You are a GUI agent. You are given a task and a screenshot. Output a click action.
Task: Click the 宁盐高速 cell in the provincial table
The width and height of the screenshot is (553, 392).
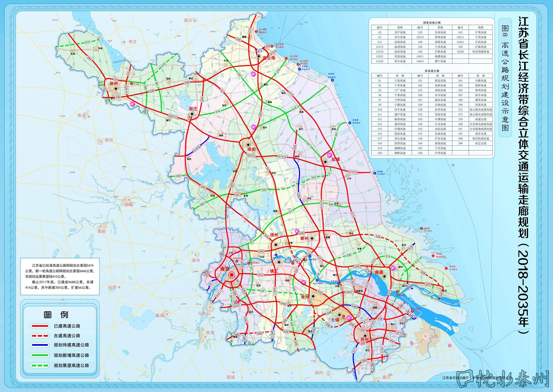(400, 81)
